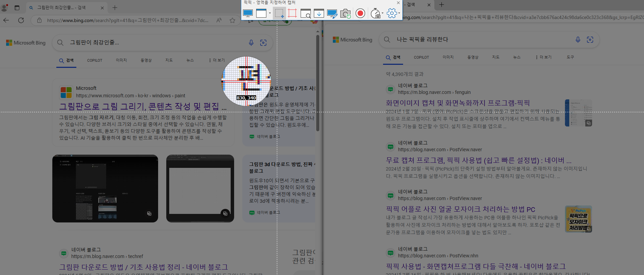View site info lock icon in left address bar
Viewport: 644px width, 275px height.
click(x=39, y=20)
